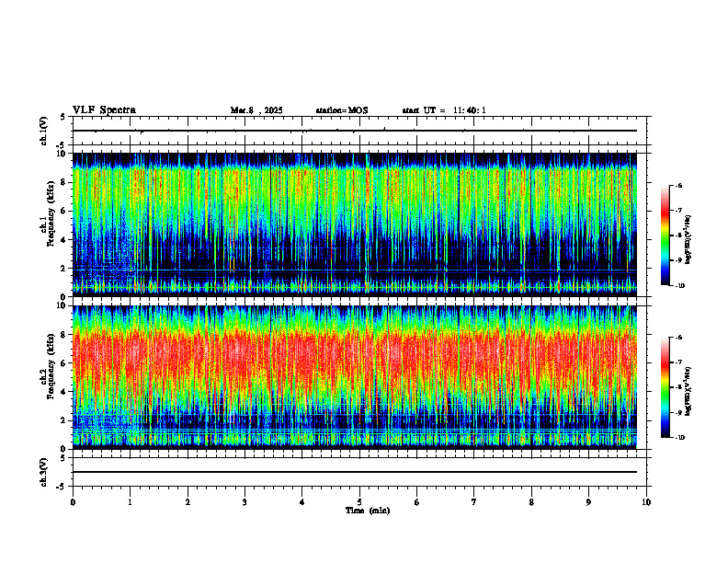Click inside the ch.2 spectrogram panel
The width and height of the screenshot is (728, 563).
[x=355, y=377]
